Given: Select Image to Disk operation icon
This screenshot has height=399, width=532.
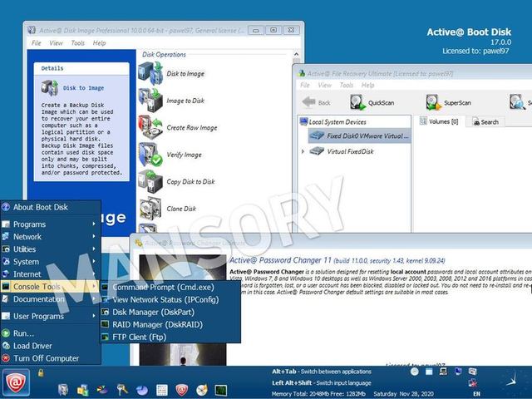Looking at the screenshot, I should 150,101.
